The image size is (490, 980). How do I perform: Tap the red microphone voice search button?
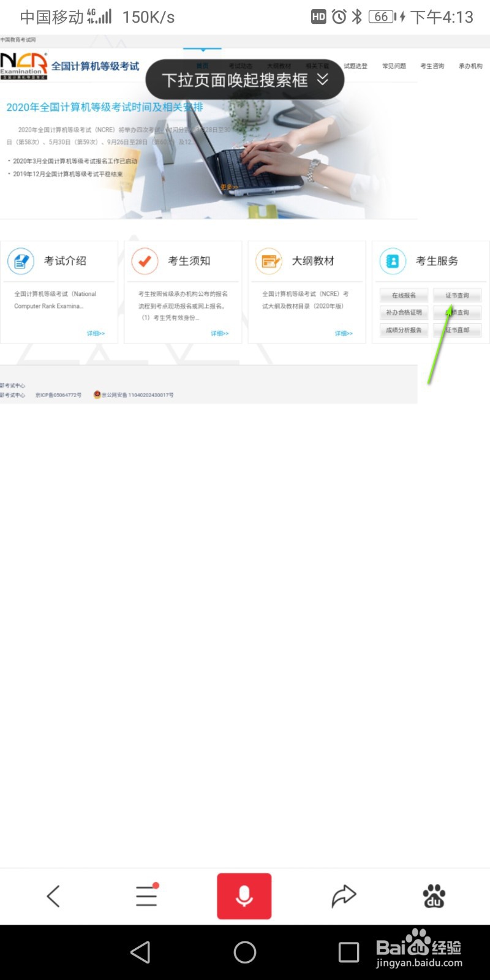[x=244, y=896]
